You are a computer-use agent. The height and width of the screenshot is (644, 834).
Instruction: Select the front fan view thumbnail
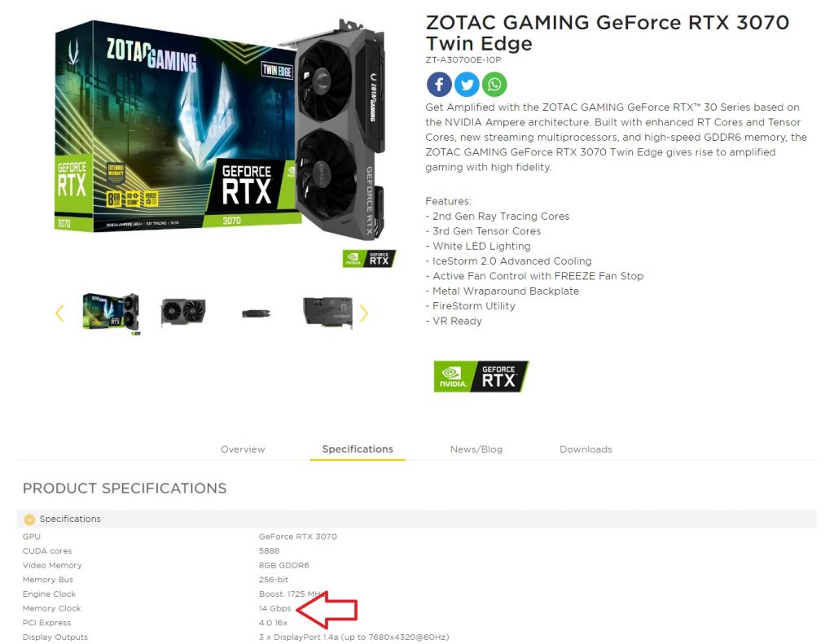[x=183, y=313]
